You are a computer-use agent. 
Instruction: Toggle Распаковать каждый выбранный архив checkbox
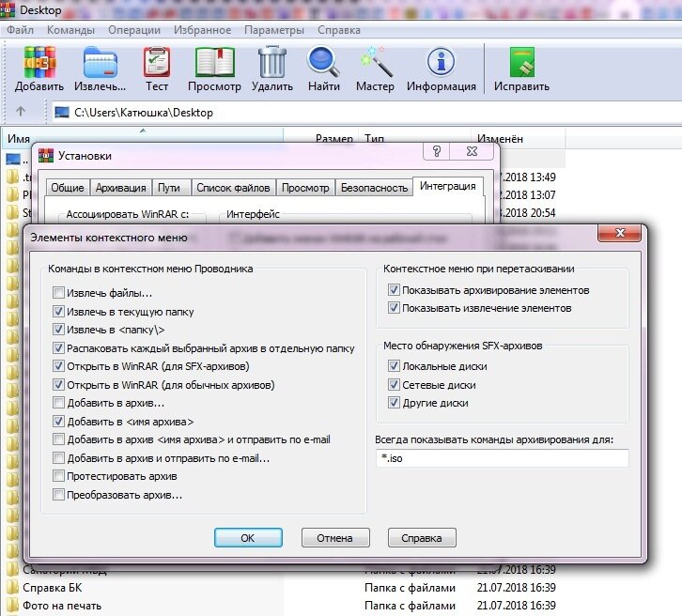click(58, 347)
